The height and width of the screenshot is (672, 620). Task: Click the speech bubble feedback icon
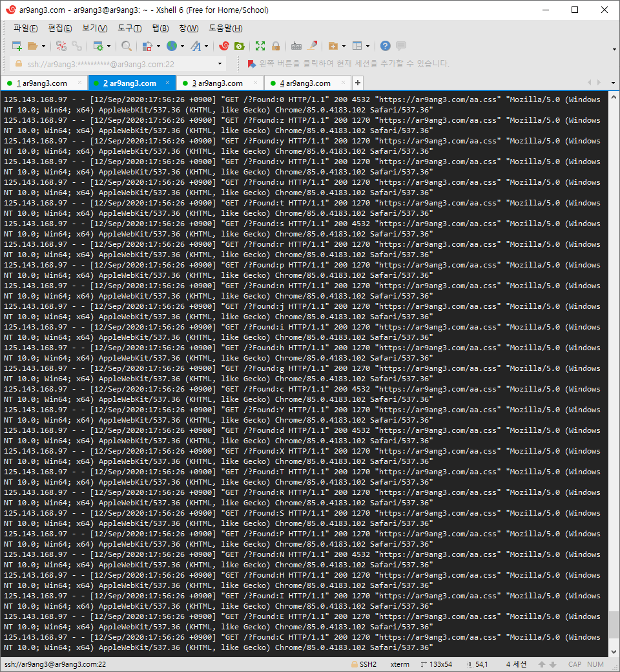click(x=401, y=45)
